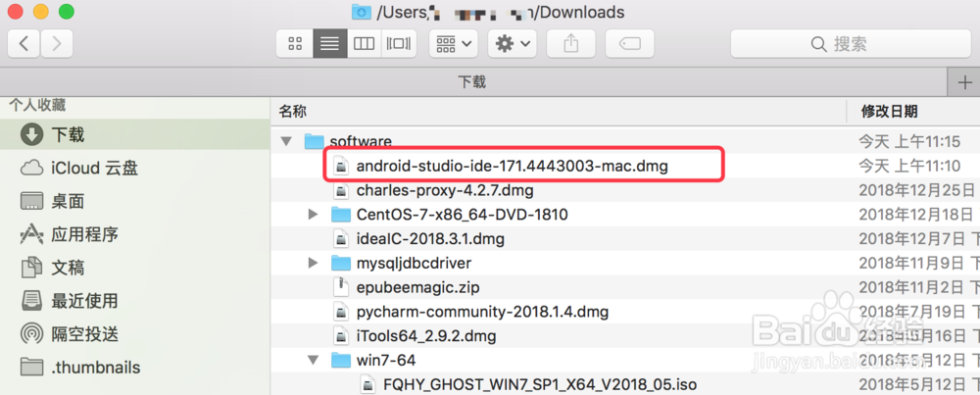The image size is (980, 395).
Task: Select the 下载 tab
Action: [473, 82]
